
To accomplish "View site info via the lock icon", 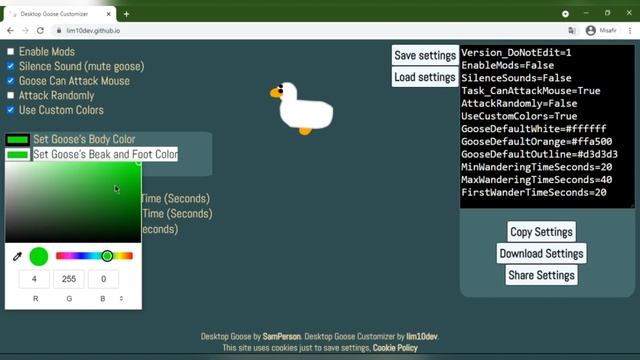I will [59, 31].
